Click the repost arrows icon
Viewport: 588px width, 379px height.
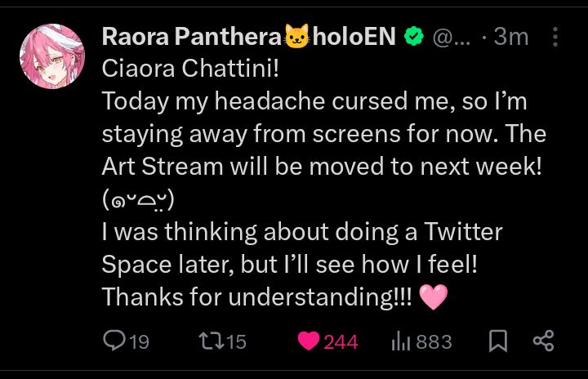click(x=210, y=341)
